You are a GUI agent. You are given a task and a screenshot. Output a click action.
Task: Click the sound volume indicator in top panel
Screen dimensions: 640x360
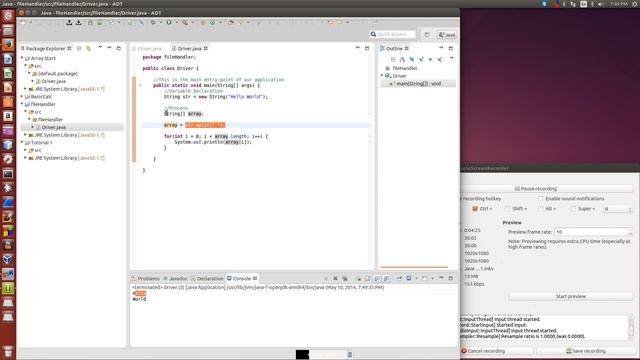click(600, 4)
